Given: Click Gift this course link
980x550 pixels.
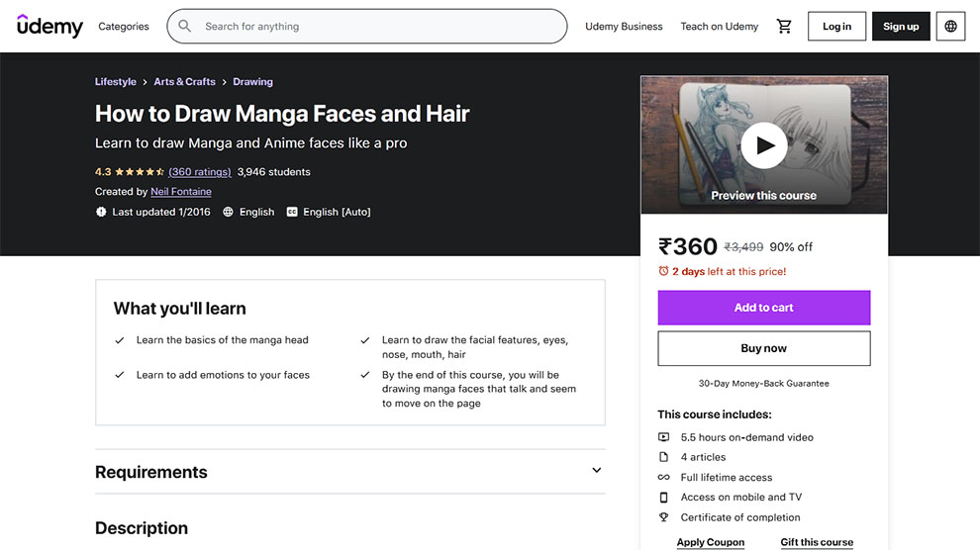Looking at the screenshot, I should coord(817,542).
